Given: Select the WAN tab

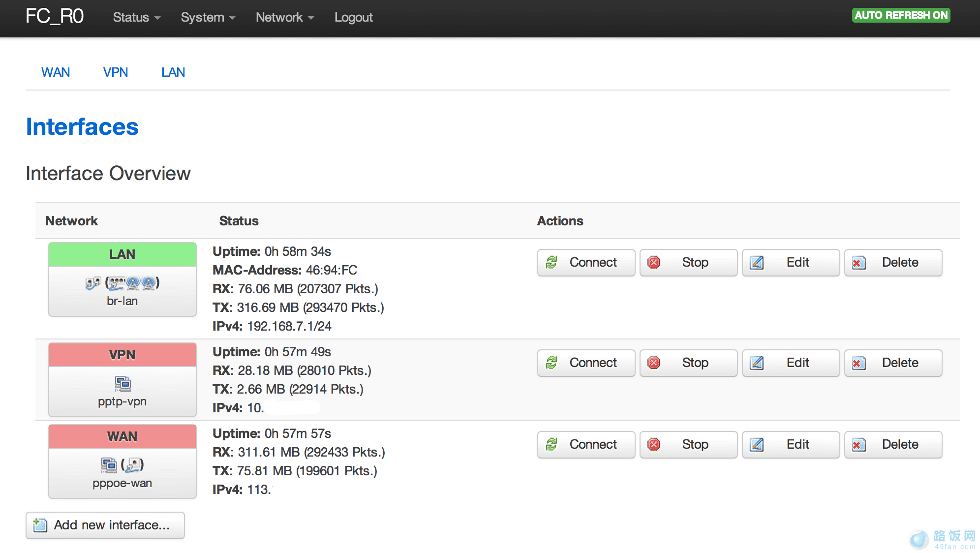Looking at the screenshot, I should [x=56, y=72].
